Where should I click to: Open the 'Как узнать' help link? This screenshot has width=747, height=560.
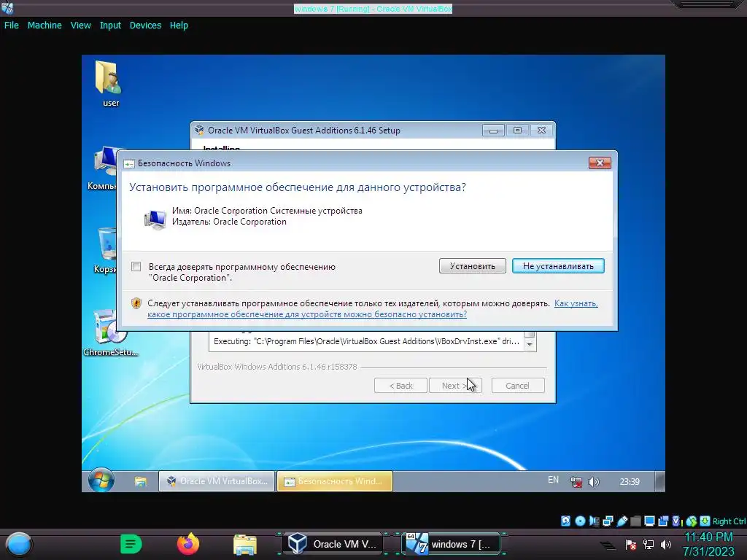tap(576, 303)
